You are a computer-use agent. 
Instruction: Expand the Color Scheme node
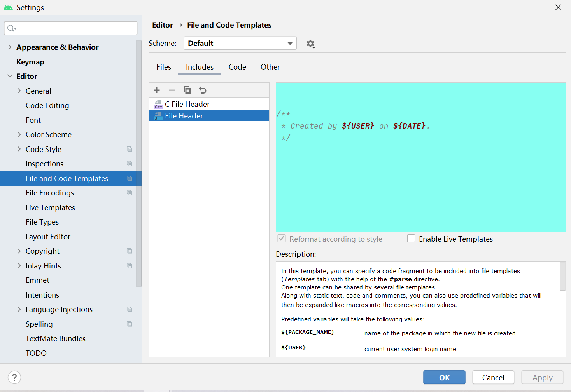pos(19,134)
